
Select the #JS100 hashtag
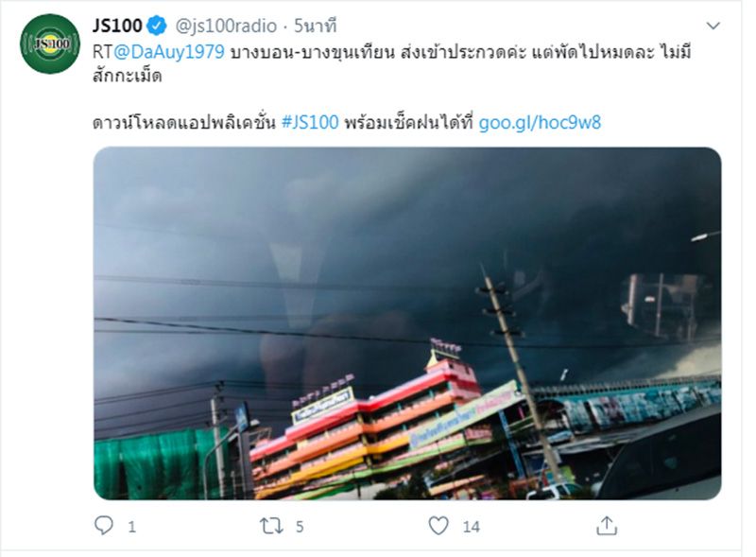point(310,123)
